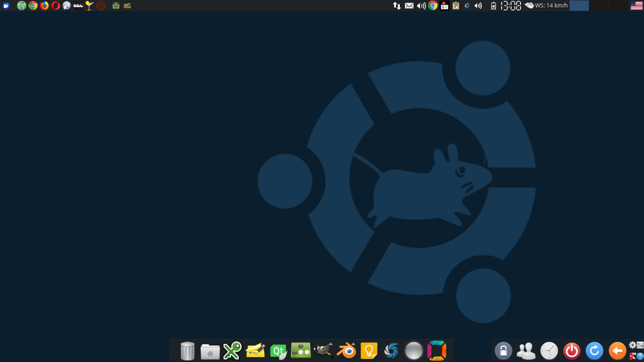Launch the green-purple globe icon in top panel
This screenshot has height=362, width=644.
[x=21, y=6]
